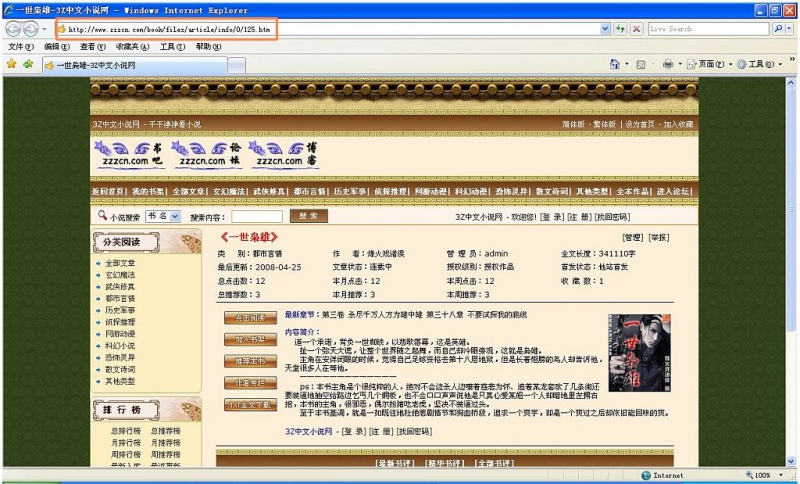The width and height of the screenshot is (800, 484).
Task: Click the 一世枭雄 book cover image
Action: coord(639,353)
